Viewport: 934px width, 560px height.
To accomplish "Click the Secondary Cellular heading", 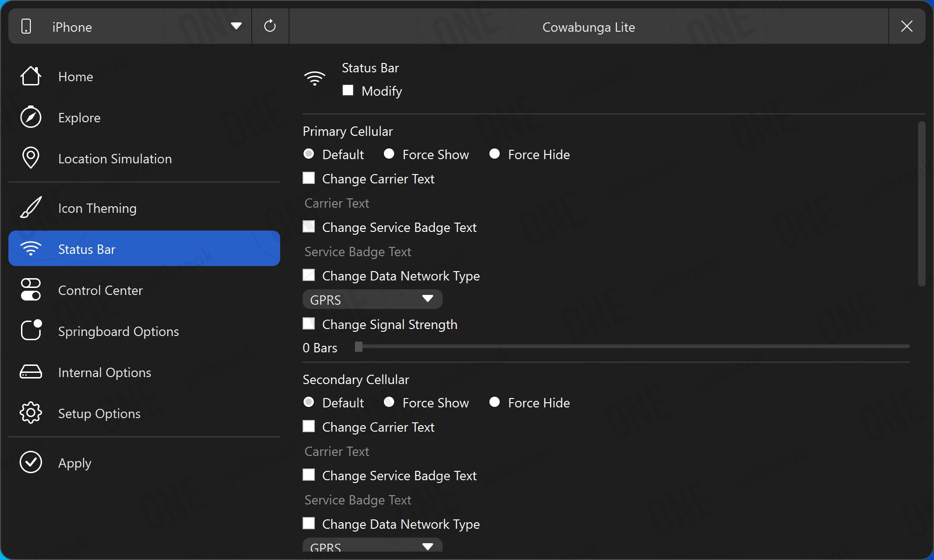I will click(356, 379).
